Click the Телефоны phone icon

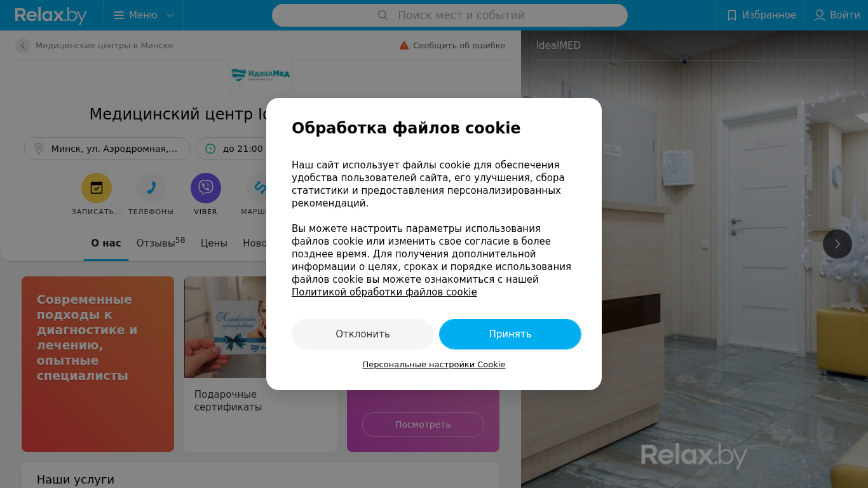151,188
